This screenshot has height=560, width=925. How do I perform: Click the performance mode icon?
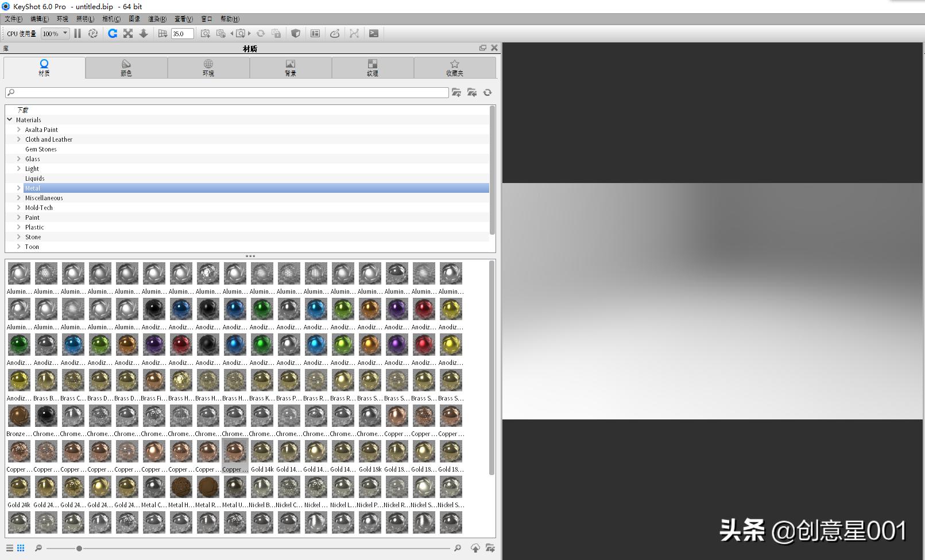coord(93,33)
